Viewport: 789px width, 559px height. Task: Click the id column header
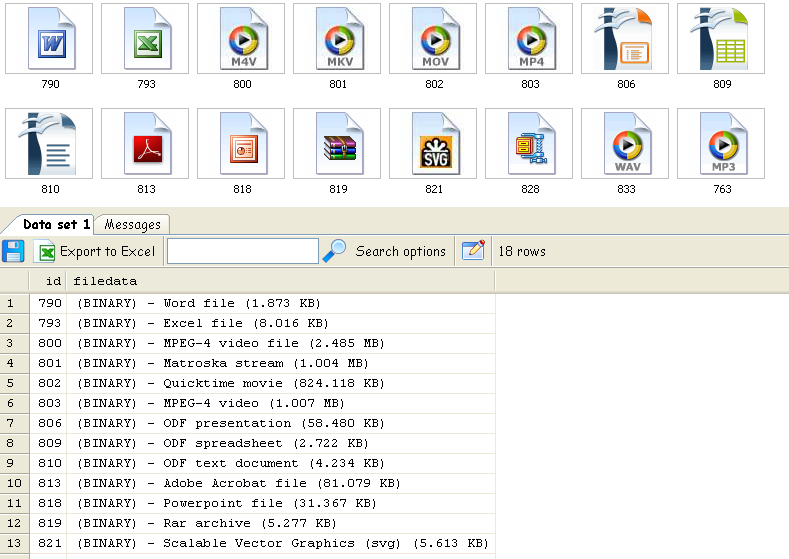click(48, 281)
